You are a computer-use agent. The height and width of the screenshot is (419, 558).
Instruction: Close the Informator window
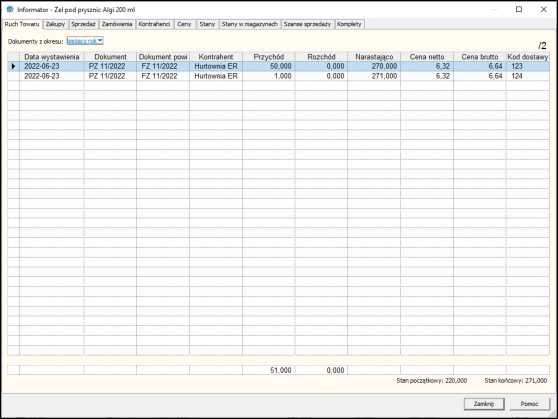point(543,9)
